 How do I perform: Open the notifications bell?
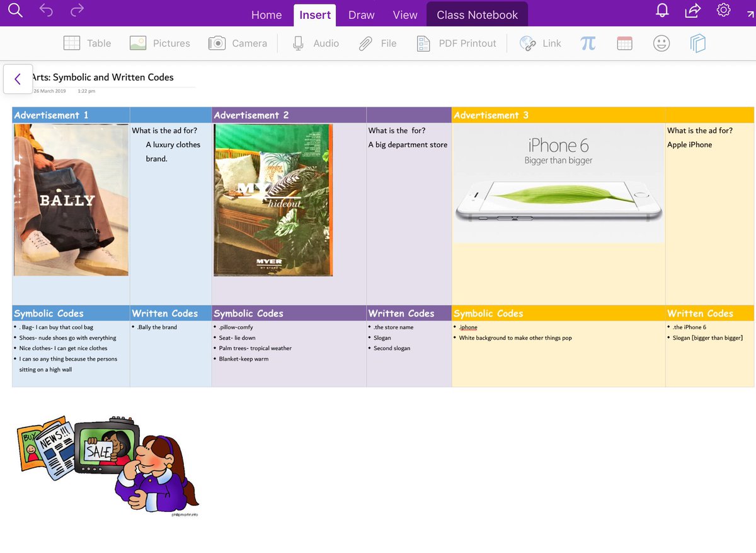click(x=663, y=10)
